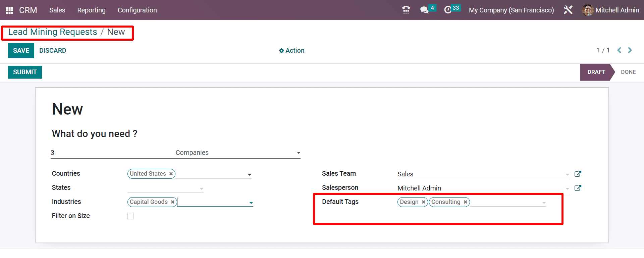
Task: Click the SAVE button
Action: pos(21,50)
